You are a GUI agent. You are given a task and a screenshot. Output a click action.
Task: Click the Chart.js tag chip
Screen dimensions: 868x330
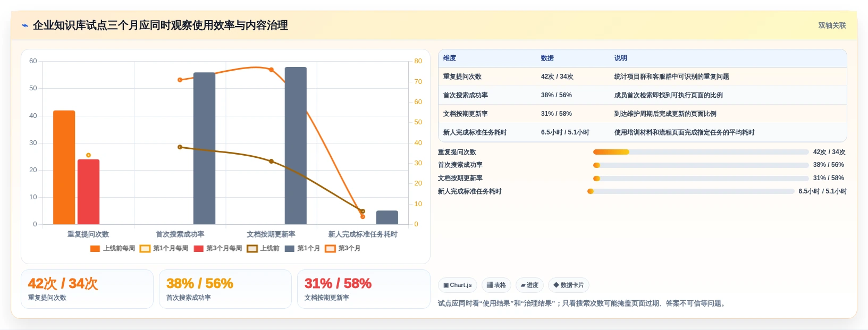point(458,285)
